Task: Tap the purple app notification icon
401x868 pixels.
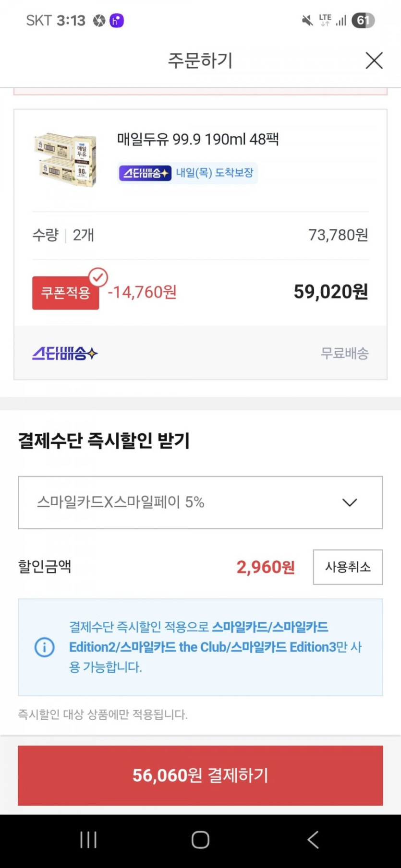Action: 117,21
